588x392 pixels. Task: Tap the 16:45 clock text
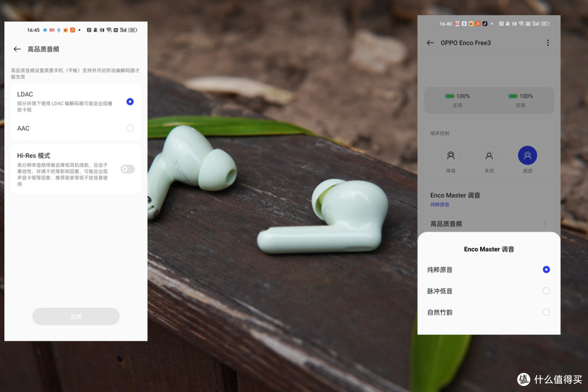(33, 30)
